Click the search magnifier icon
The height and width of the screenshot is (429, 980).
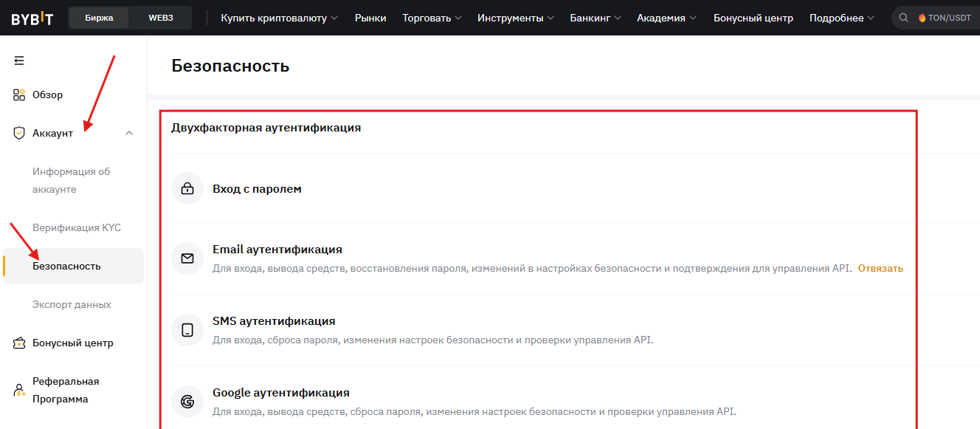903,18
